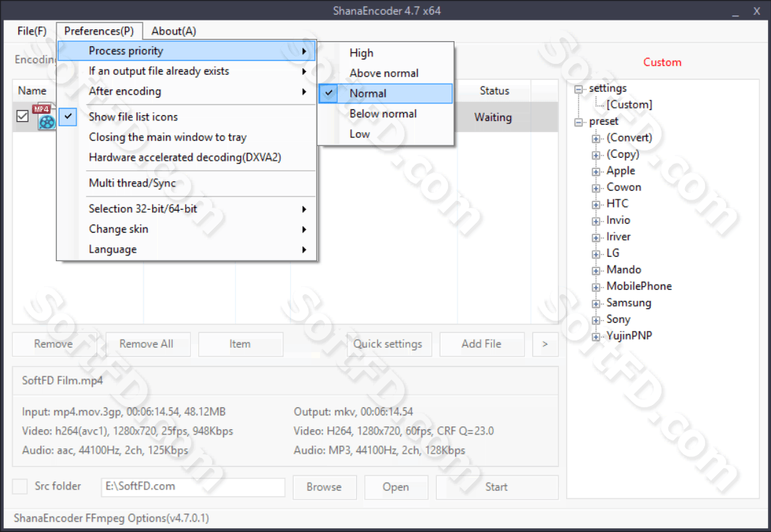Choose Low process priority

pyautogui.click(x=385, y=134)
